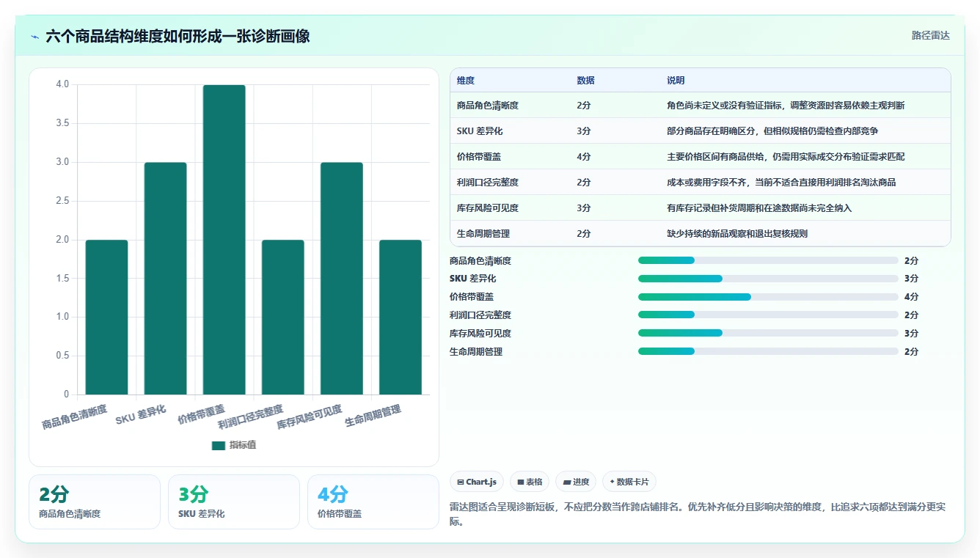This screenshot has width=980, height=558.
Task: Click the 生命周期管理 bar in the chart
Action: pyautogui.click(x=401, y=317)
